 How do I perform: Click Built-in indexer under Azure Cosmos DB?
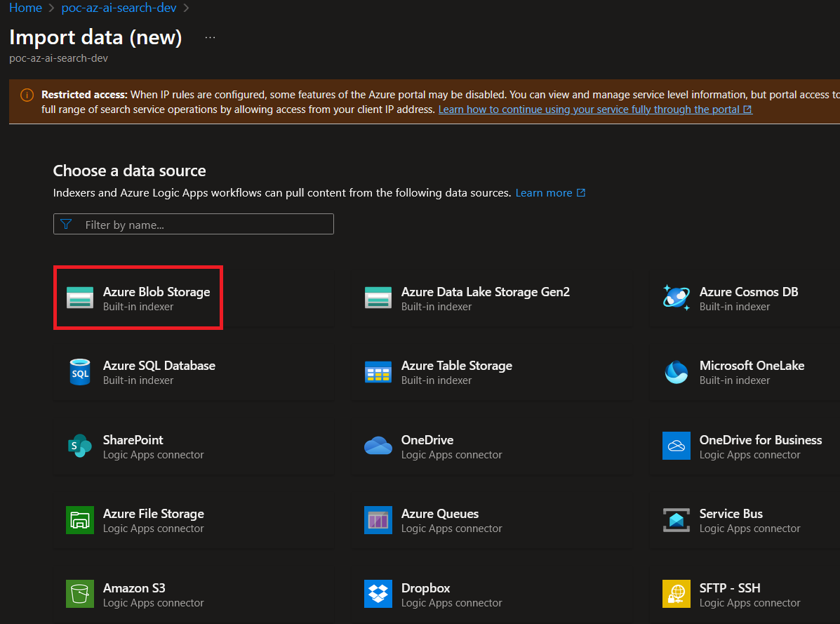pos(735,306)
